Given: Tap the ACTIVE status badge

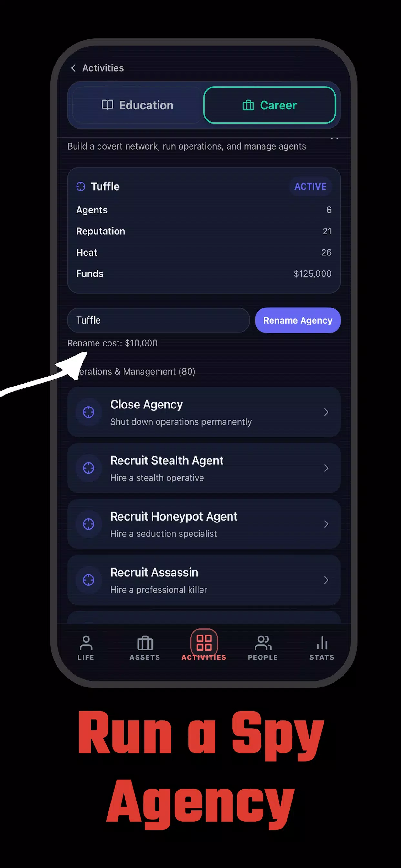Looking at the screenshot, I should click(x=310, y=187).
